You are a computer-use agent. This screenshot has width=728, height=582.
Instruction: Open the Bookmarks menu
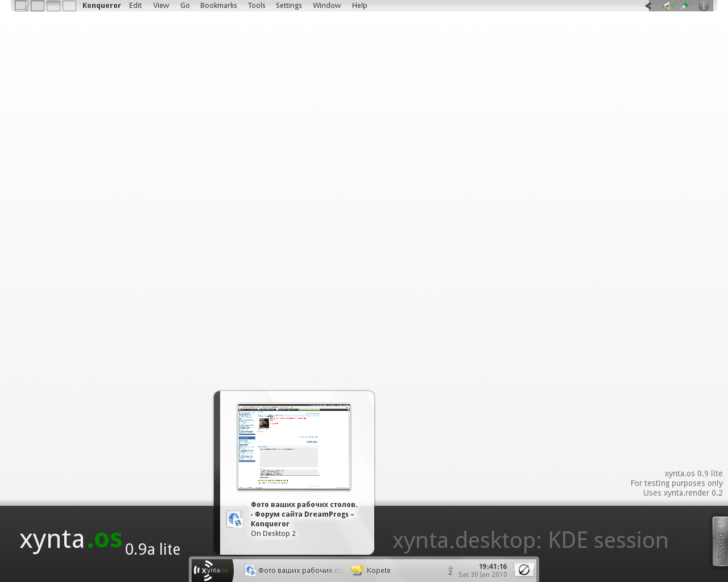click(218, 6)
